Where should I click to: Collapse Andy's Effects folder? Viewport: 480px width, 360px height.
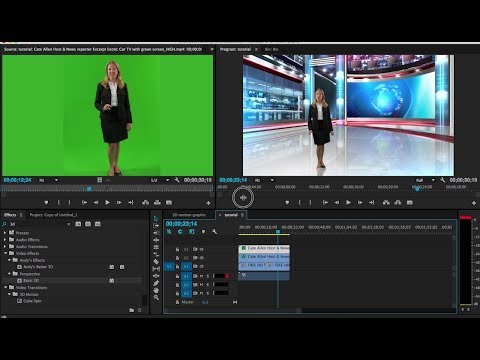pos(9,260)
